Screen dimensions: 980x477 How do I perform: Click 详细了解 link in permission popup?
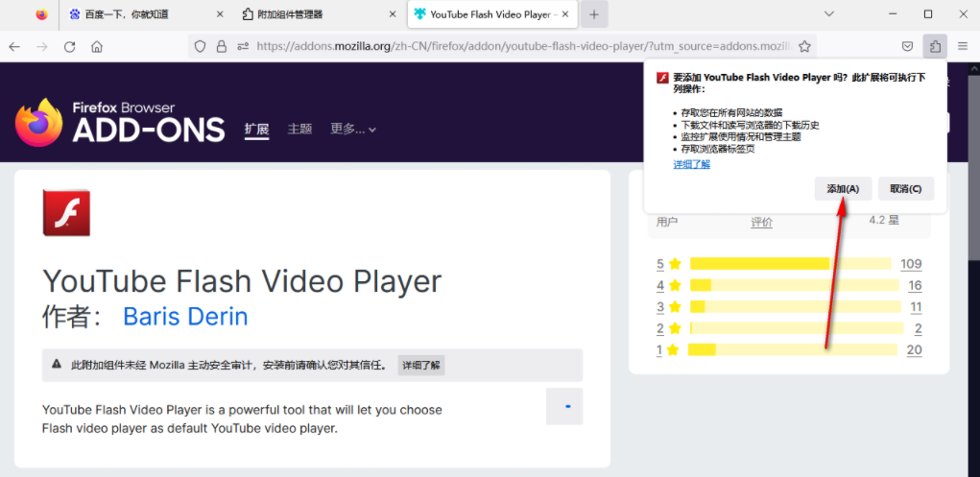tap(691, 164)
